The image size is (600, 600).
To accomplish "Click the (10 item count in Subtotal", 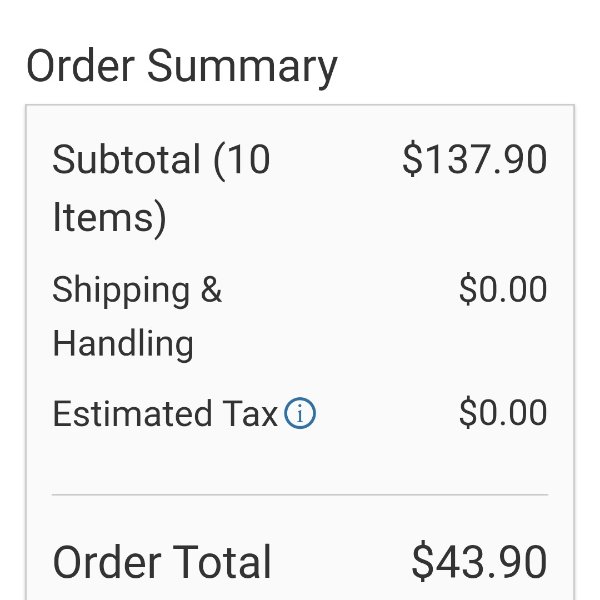I will (241, 160).
